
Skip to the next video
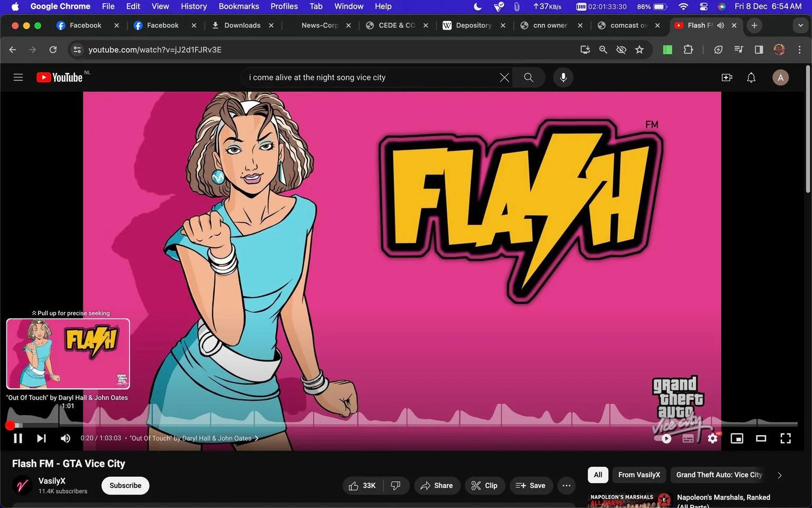pos(41,438)
